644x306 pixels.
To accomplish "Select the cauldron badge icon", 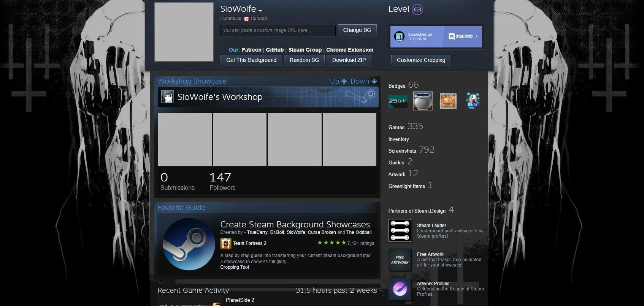I will click(423, 101).
